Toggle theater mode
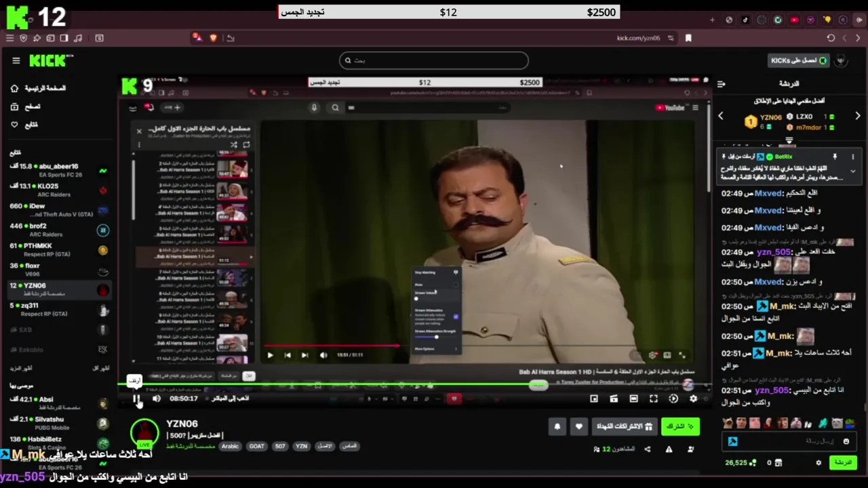Viewport: 868px width, 488px height. tap(633, 399)
